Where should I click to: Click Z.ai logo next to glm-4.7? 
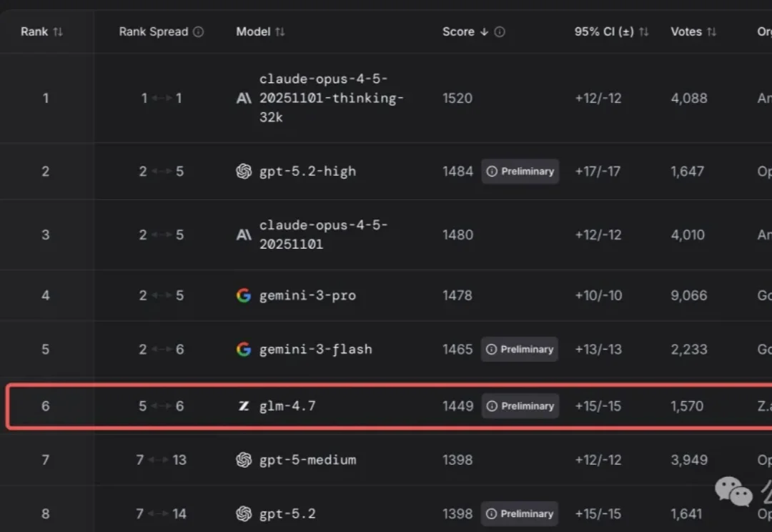[x=244, y=406]
